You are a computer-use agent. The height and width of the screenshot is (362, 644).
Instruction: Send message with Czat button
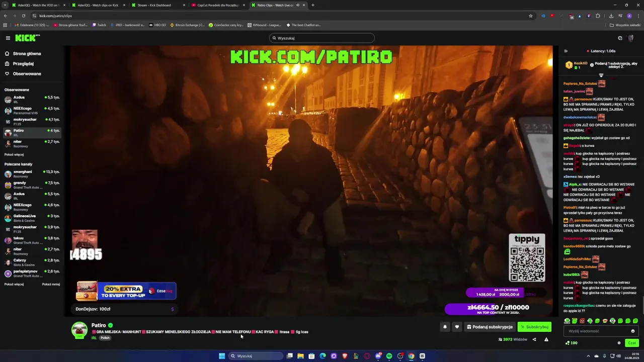(632, 343)
